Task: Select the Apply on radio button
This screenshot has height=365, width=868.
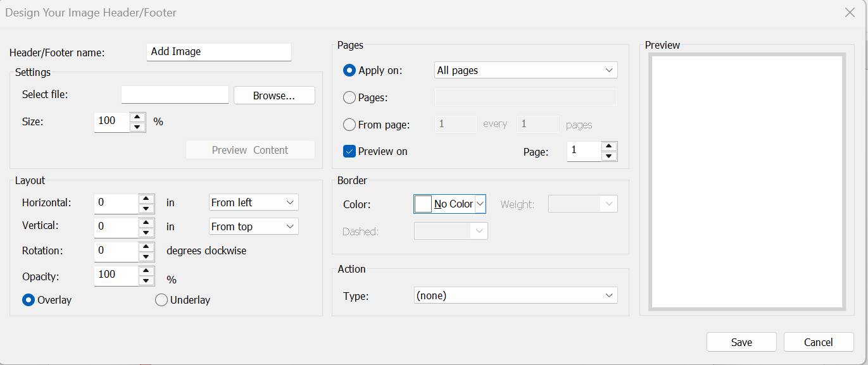Action: tap(349, 70)
